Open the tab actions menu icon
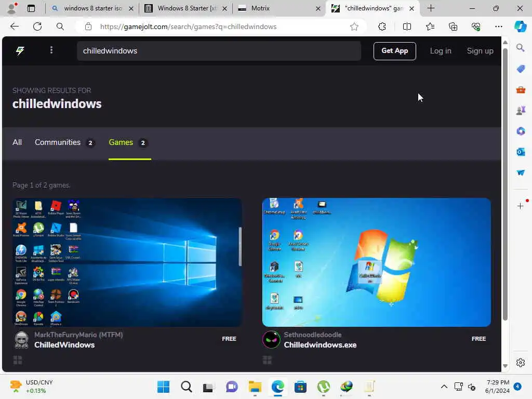Screen dimensions: 532x399 (x=31, y=8)
